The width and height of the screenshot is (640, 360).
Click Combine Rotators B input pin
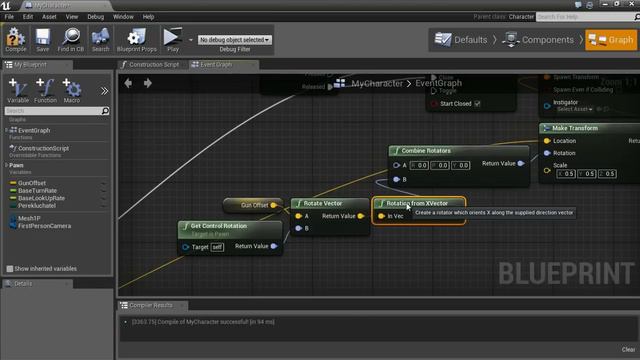(396, 179)
